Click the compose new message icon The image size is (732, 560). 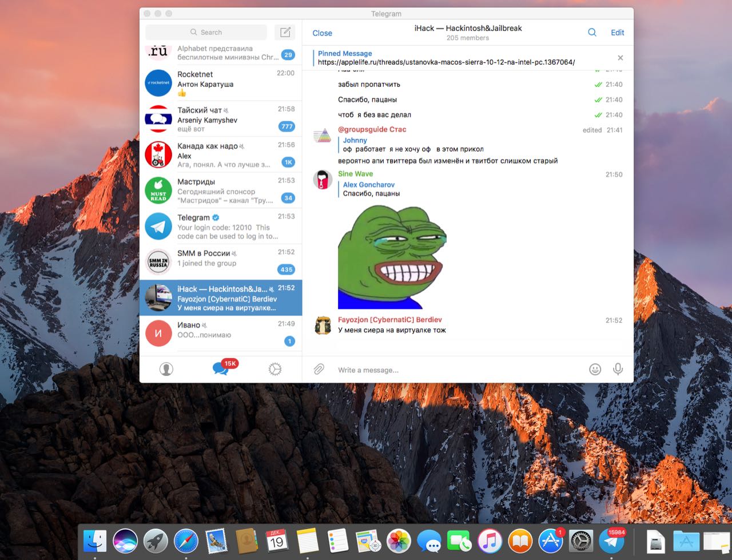click(x=285, y=32)
